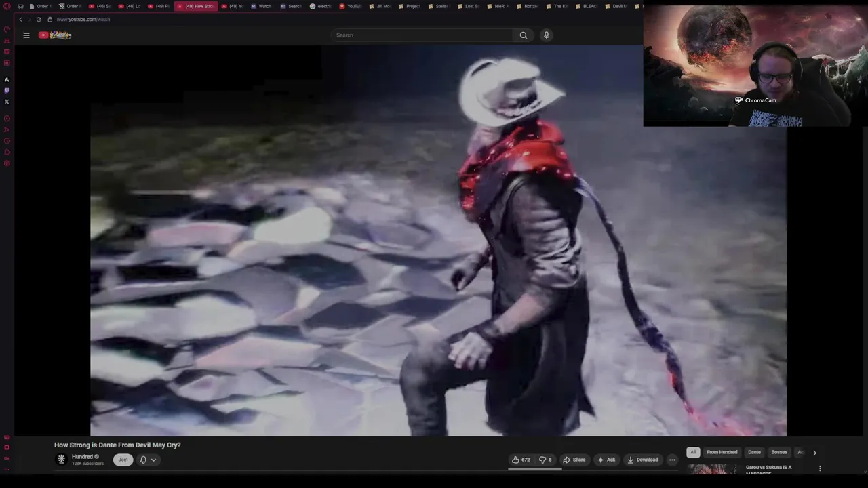Open the Twitch sidebar icon

(7, 90)
